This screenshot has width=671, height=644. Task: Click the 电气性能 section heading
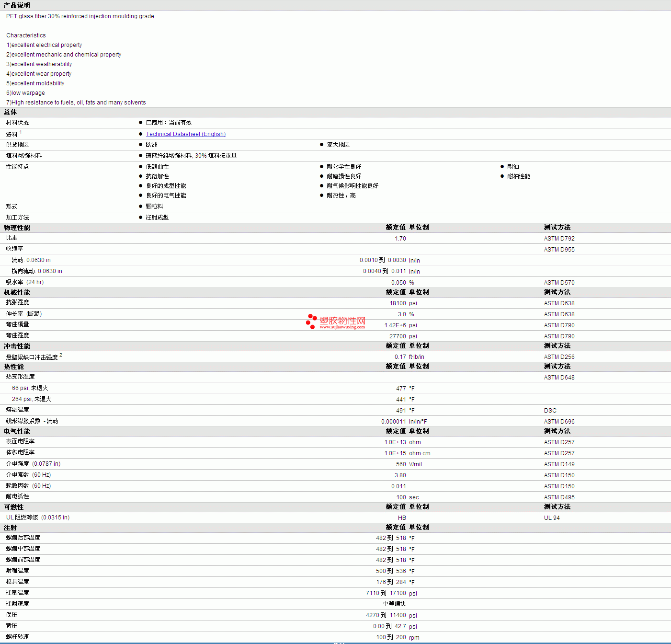17,431
